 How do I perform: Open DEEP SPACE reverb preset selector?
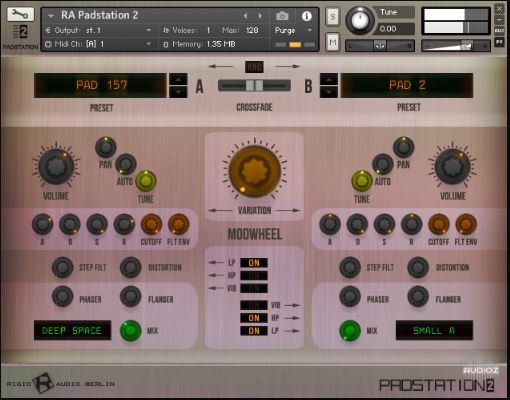[x=72, y=330]
